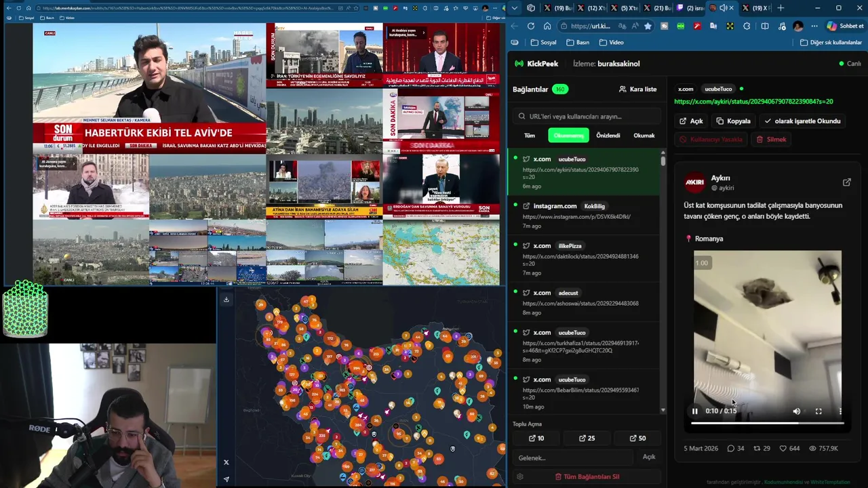Open the Edge tab search dropdown
Image resolution: width=868 pixels, height=488 pixels.
[x=515, y=8]
